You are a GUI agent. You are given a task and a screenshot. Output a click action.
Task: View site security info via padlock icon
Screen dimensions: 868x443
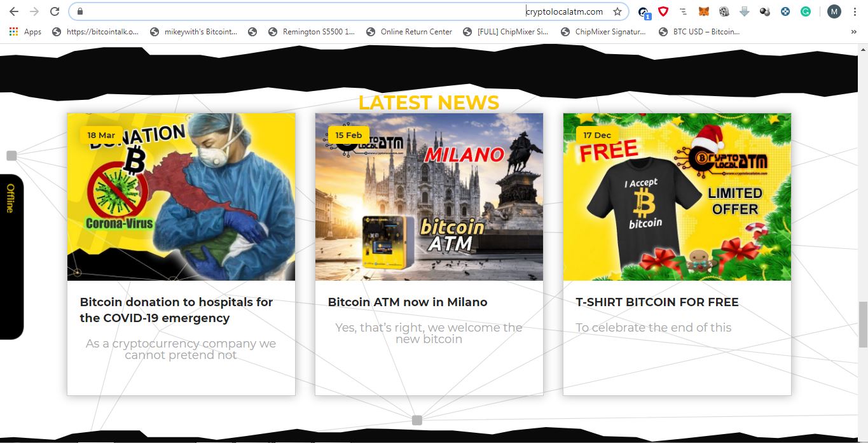click(x=80, y=11)
